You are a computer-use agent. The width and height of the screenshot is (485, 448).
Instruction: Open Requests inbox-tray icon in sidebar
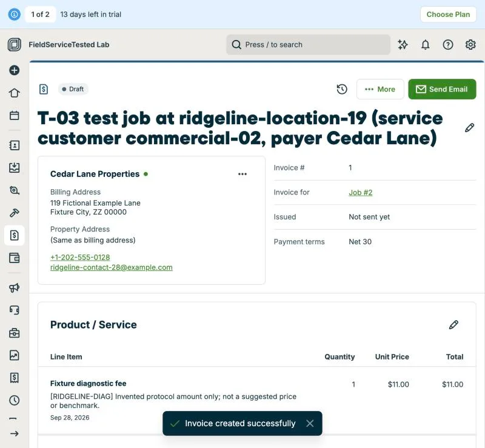[x=14, y=168]
